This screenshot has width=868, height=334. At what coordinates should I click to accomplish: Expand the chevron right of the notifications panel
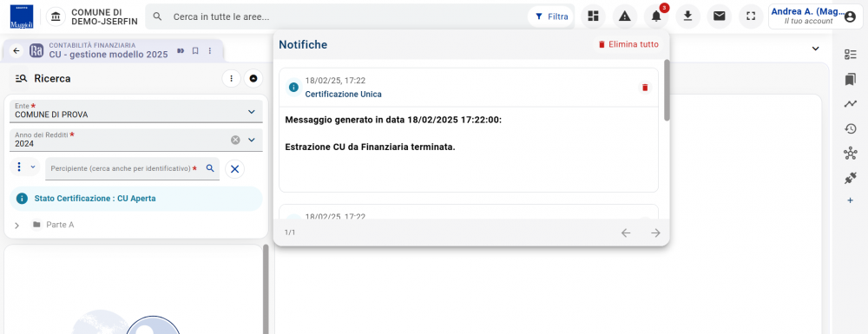815,49
